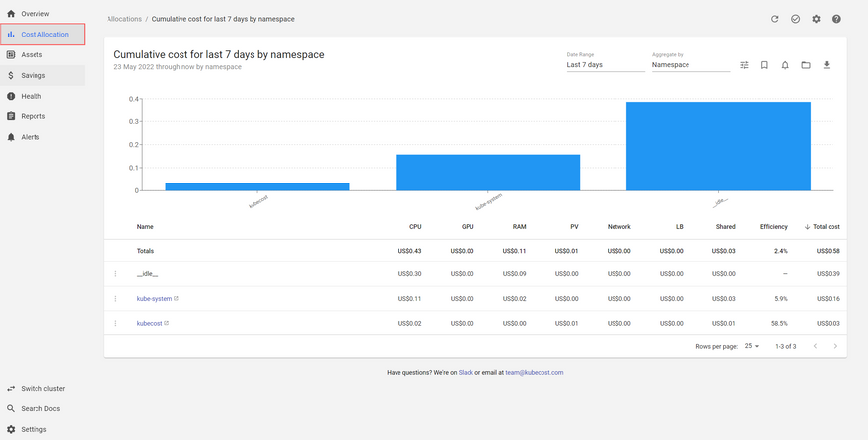Click Allocations in the breadcrumb
The height and width of the screenshot is (440, 868).
click(x=123, y=19)
